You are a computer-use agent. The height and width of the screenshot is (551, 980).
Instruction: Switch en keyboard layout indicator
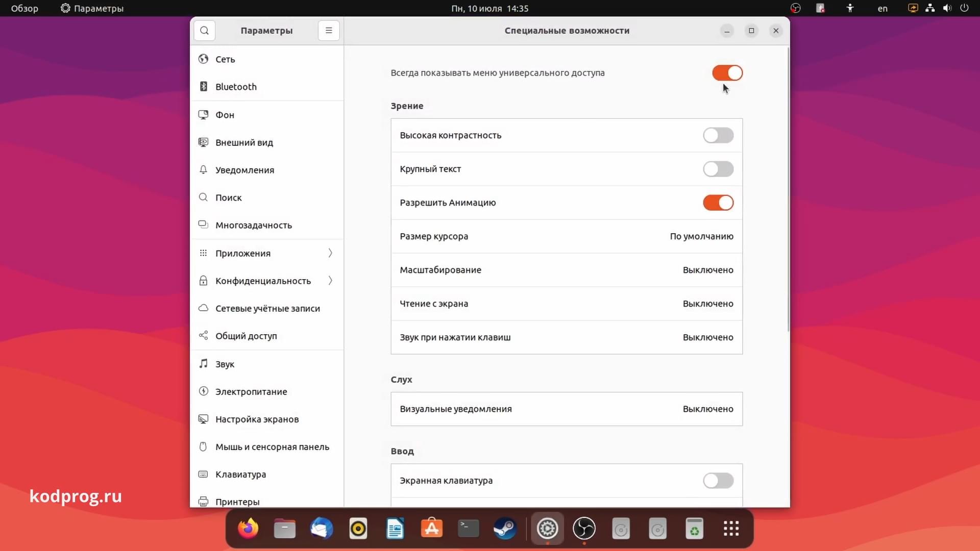coord(883,8)
